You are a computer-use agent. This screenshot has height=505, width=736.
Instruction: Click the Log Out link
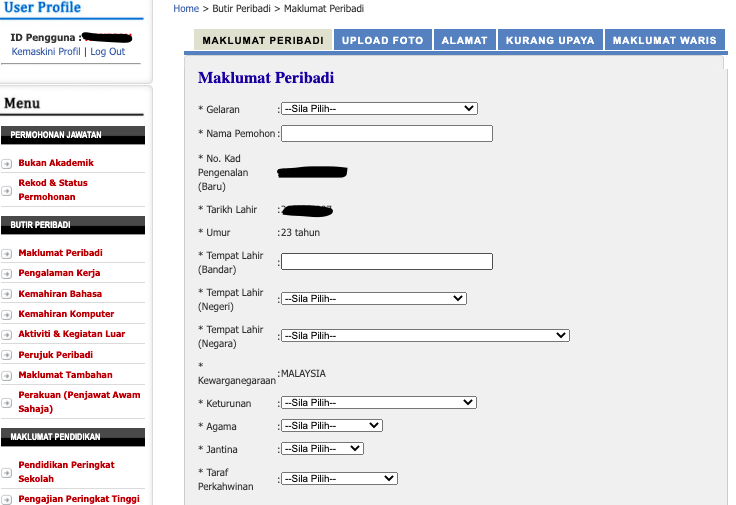click(x=108, y=52)
